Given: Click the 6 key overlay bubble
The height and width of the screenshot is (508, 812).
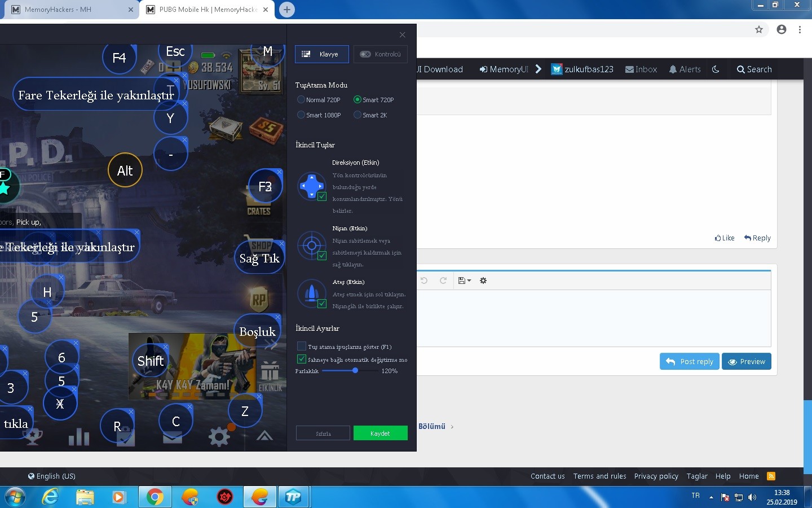Looking at the screenshot, I should tap(61, 358).
